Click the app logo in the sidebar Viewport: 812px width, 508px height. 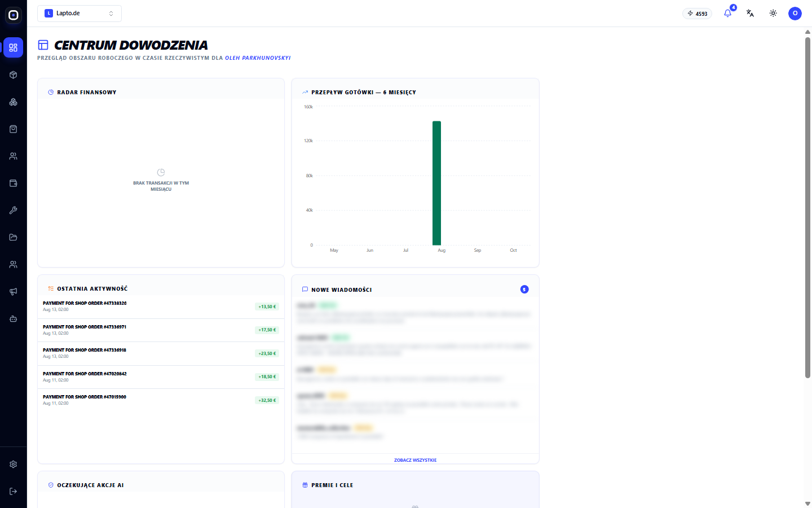pos(14,15)
